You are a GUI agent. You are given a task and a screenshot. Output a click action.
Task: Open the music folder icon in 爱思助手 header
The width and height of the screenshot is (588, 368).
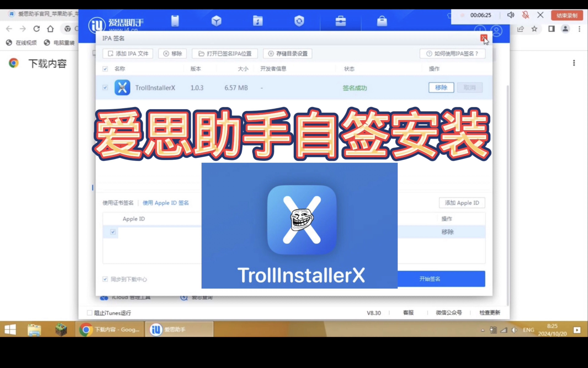(x=258, y=21)
